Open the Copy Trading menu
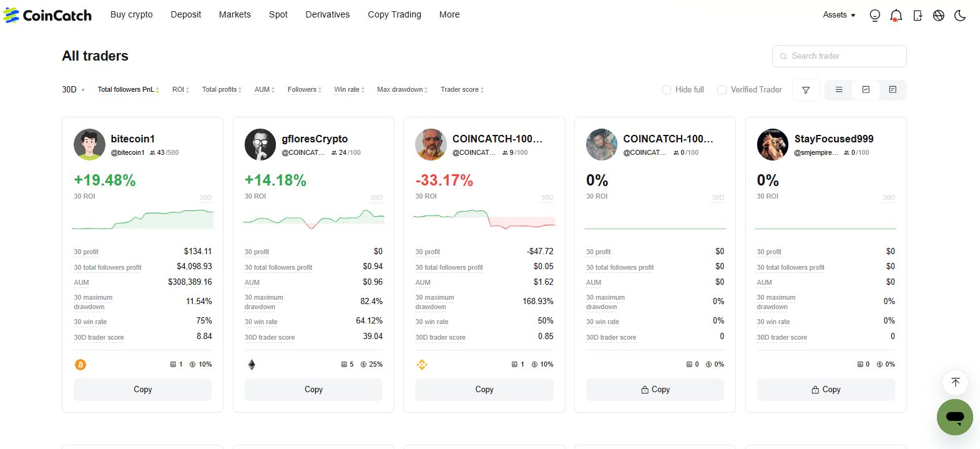The image size is (980, 449). point(394,14)
